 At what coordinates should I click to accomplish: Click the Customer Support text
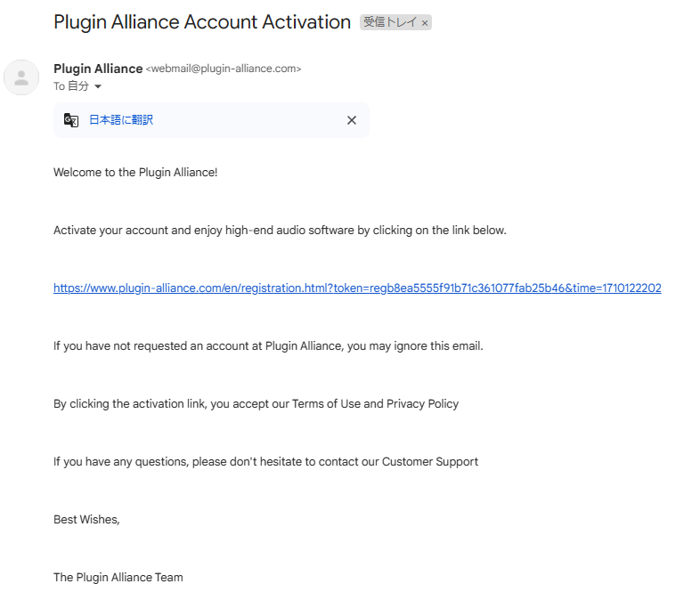coord(430,462)
